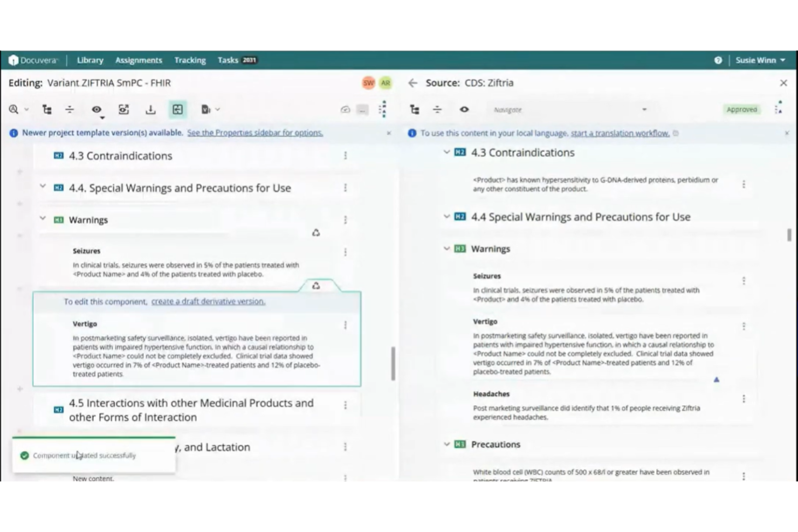
Task: Open options menu for 4.3 Contraindications in editor
Action: 346,156
